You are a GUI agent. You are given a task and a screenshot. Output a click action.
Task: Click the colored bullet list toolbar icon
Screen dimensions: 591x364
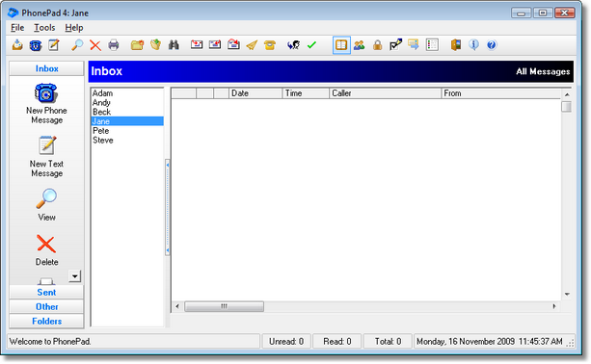pyautogui.click(x=432, y=45)
